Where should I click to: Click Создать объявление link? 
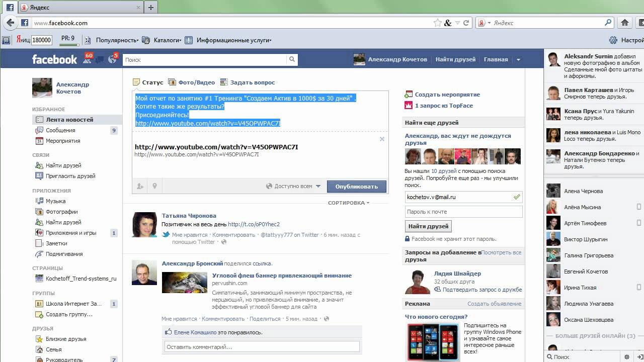(494, 304)
